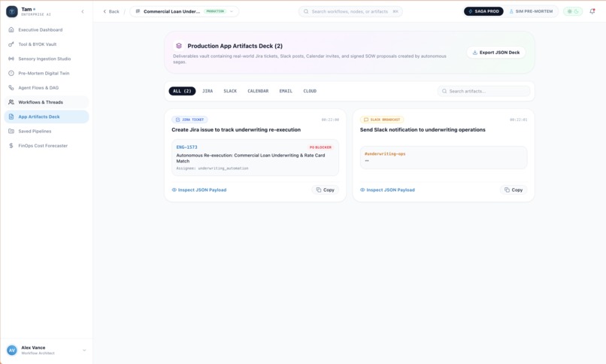Open Workflows & Threads people icon

click(11, 102)
